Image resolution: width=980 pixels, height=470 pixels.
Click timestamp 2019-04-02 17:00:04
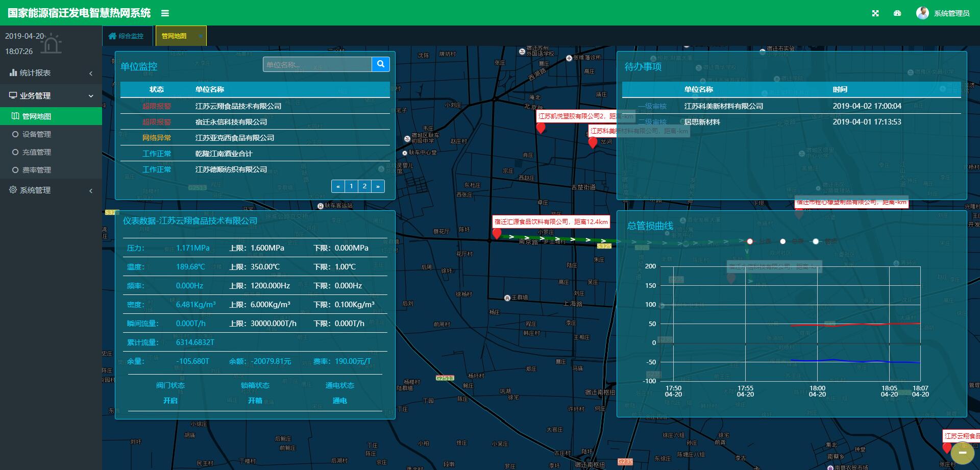(x=867, y=106)
